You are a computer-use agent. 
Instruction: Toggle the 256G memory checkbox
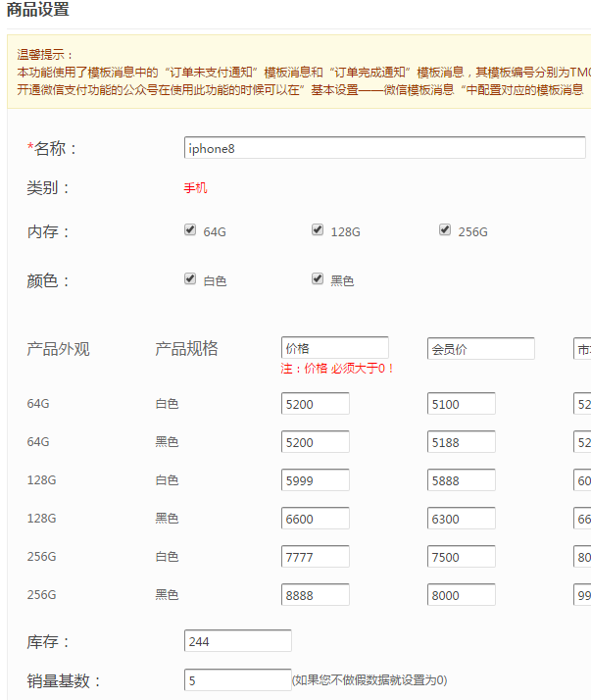click(x=445, y=230)
